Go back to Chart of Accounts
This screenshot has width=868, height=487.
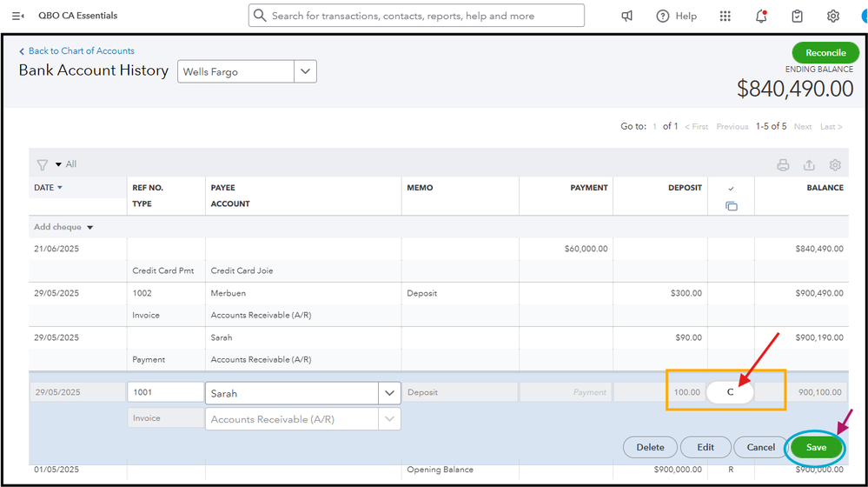(x=81, y=51)
